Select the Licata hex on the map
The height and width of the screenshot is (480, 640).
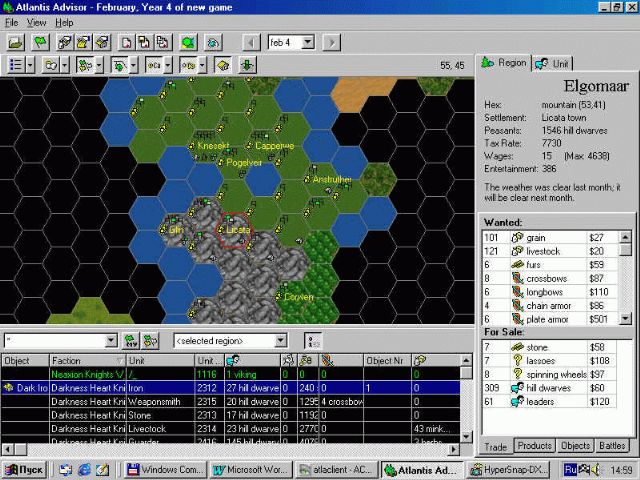(x=234, y=230)
